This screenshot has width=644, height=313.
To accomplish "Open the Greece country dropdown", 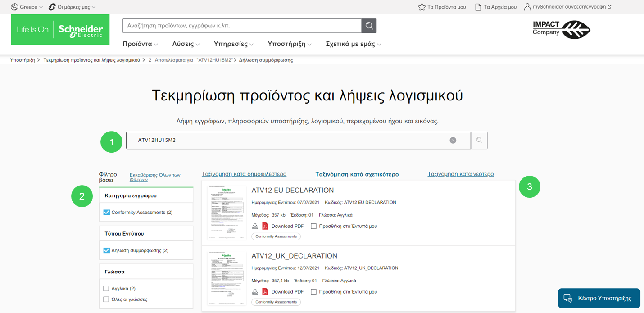I will click(x=27, y=7).
